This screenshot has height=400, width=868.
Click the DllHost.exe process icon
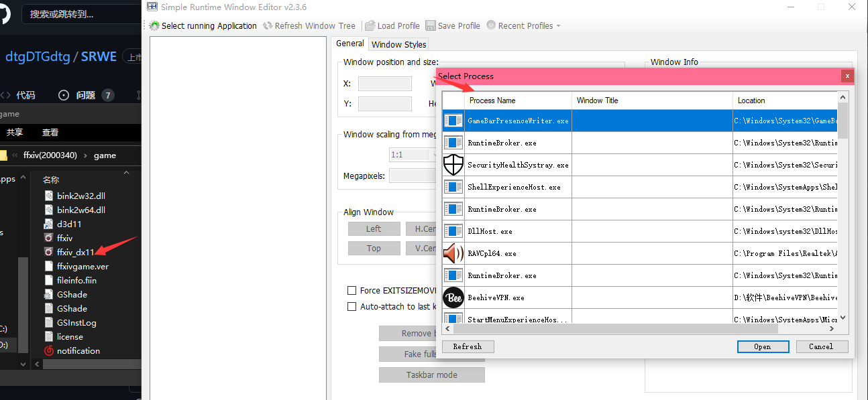click(453, 231)
